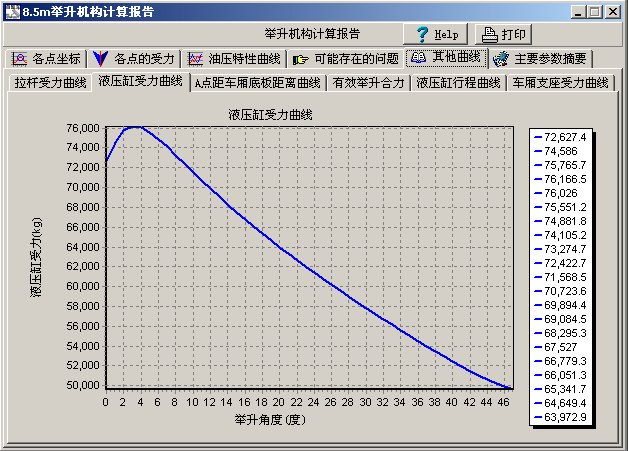Click the icon beside 主要参数摘要
The height and width of the screenshot is (451, 628).
point(500,59)
